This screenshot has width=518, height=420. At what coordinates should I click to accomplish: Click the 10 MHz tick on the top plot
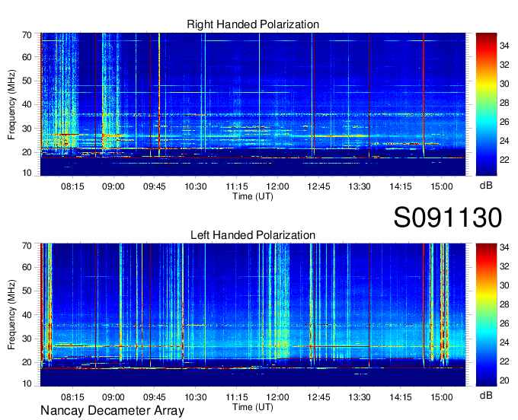(27, 173)
